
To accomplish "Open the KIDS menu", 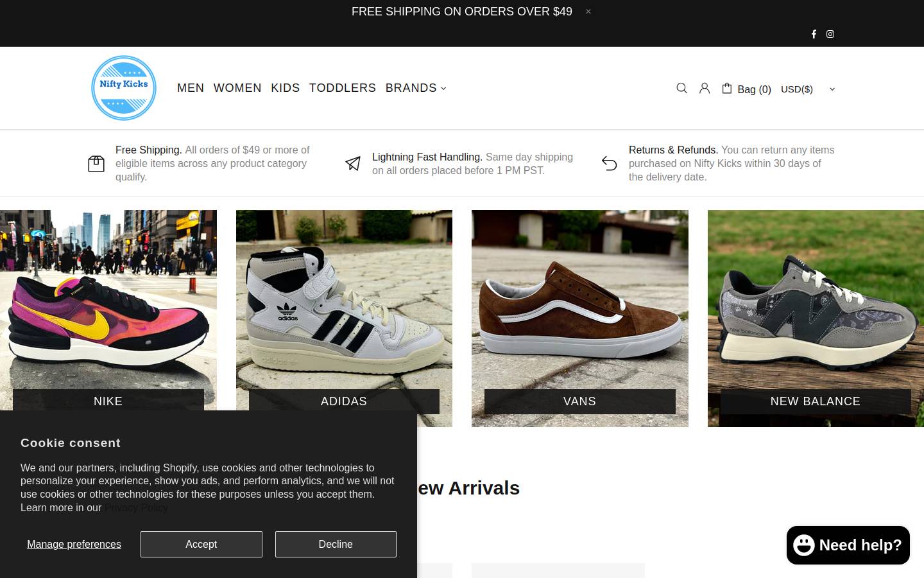I will click(286, 88).
